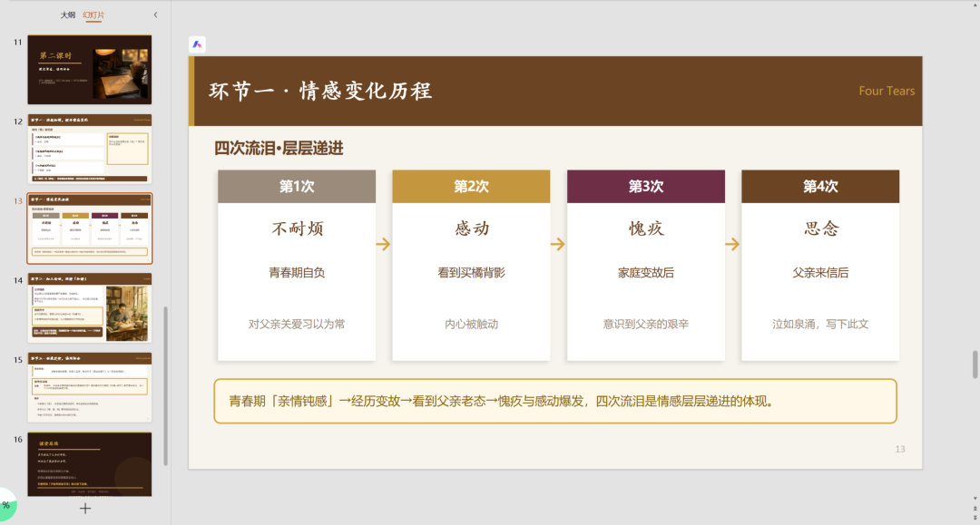Click the text 泣如泉涌，写下此文
Image resolution: width=980 pixels, height=525 pixels.
[x=820, y=324]
